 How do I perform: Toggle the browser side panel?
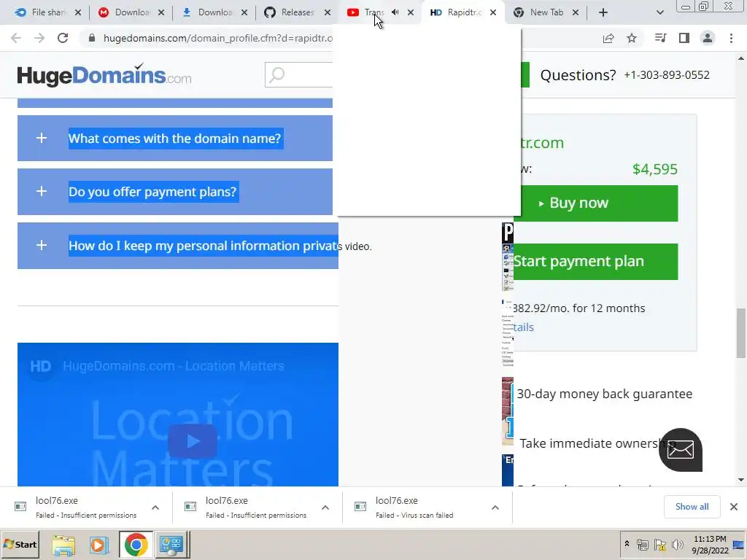(x=684, y=38)
